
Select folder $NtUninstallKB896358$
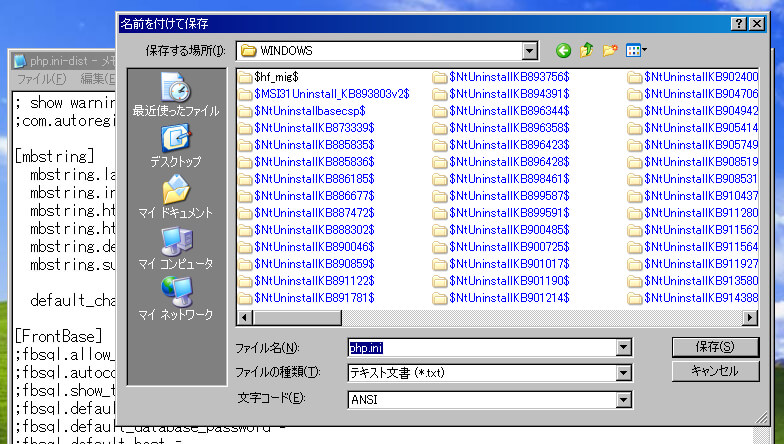(x=502, y=128)
